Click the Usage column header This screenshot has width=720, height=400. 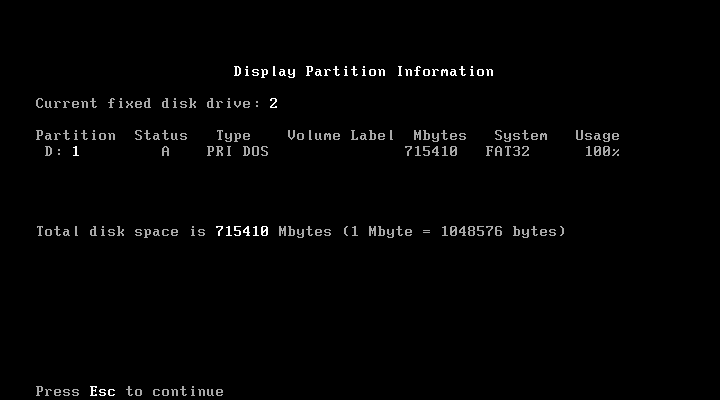[x=597, y=136]
